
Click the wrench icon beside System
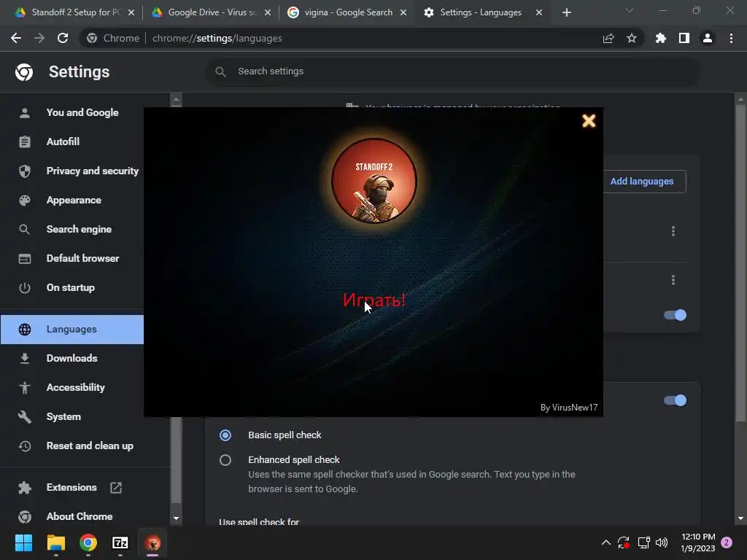(25, 417)
